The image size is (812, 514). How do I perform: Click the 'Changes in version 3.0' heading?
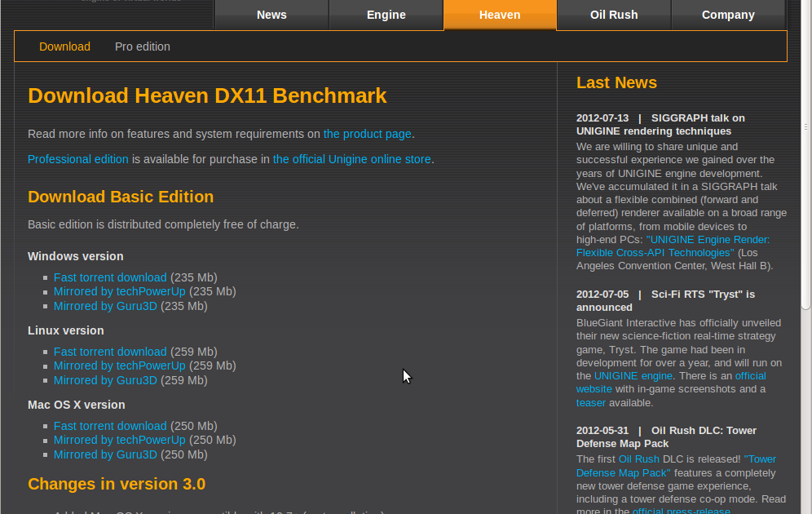(117, 484)
